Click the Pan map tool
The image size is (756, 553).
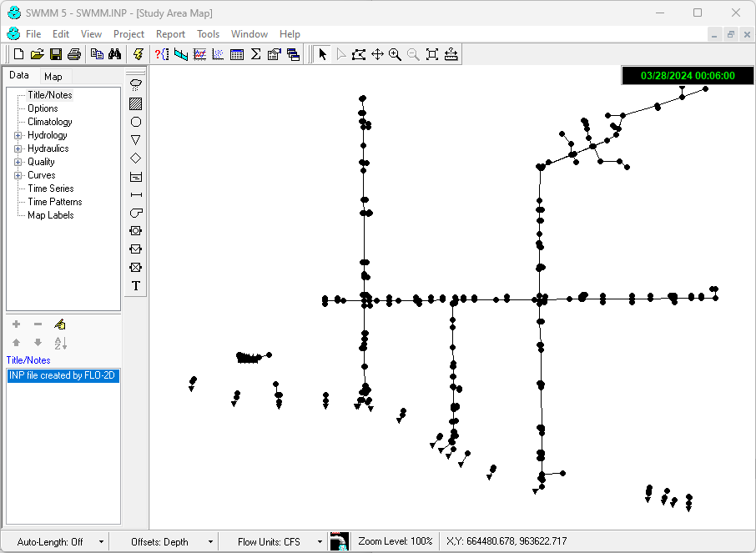coord(377,54)
